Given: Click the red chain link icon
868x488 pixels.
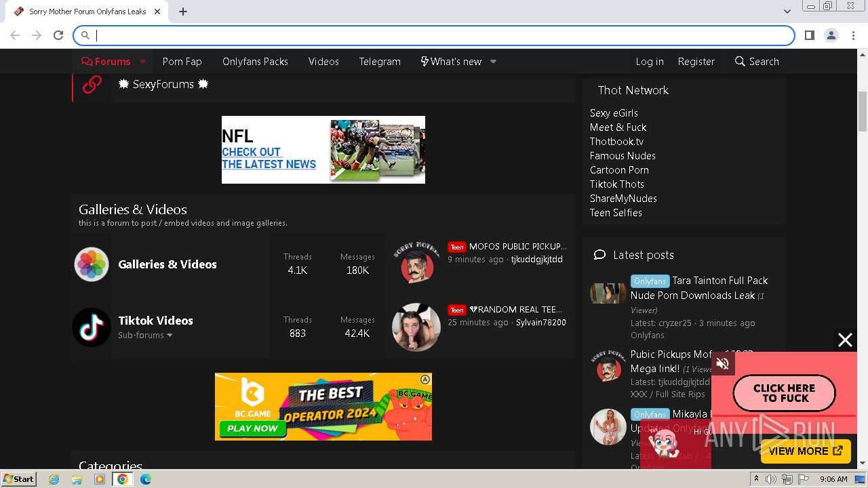Looking at the screenshot, I should (x=92, y=84).
